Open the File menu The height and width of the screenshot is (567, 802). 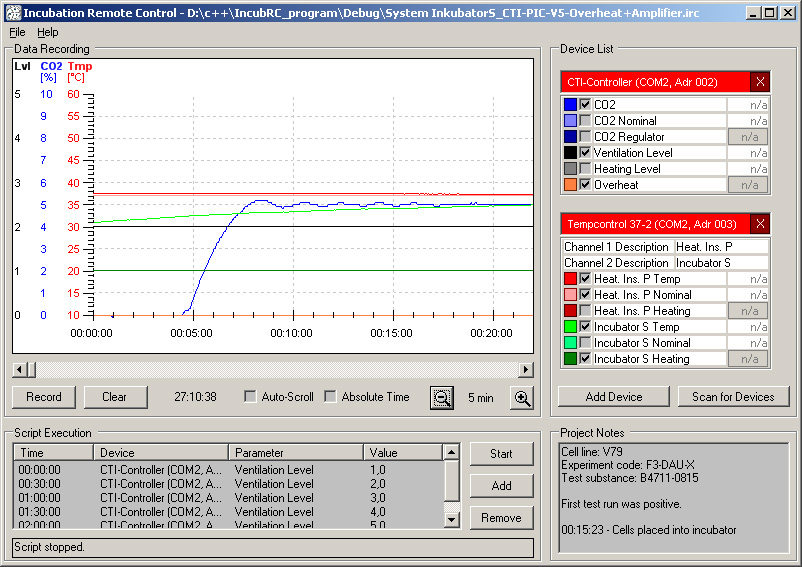(x=17, y=32)
